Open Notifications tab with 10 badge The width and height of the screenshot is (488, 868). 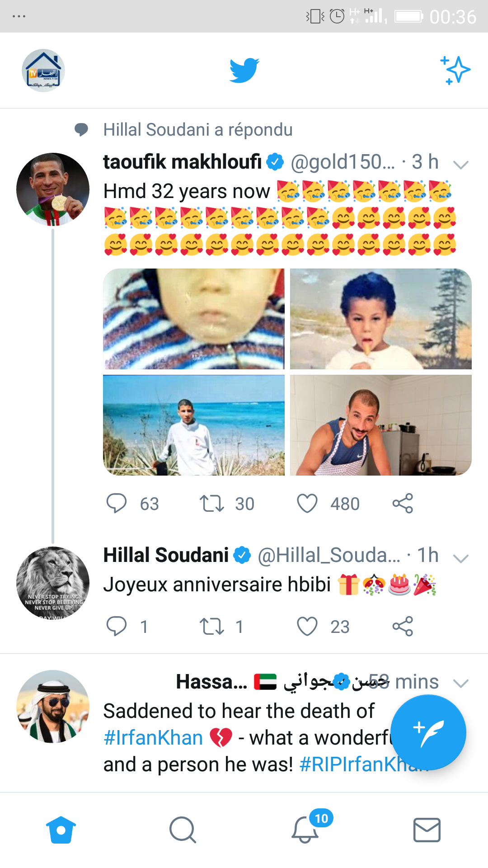coord(305,830)
